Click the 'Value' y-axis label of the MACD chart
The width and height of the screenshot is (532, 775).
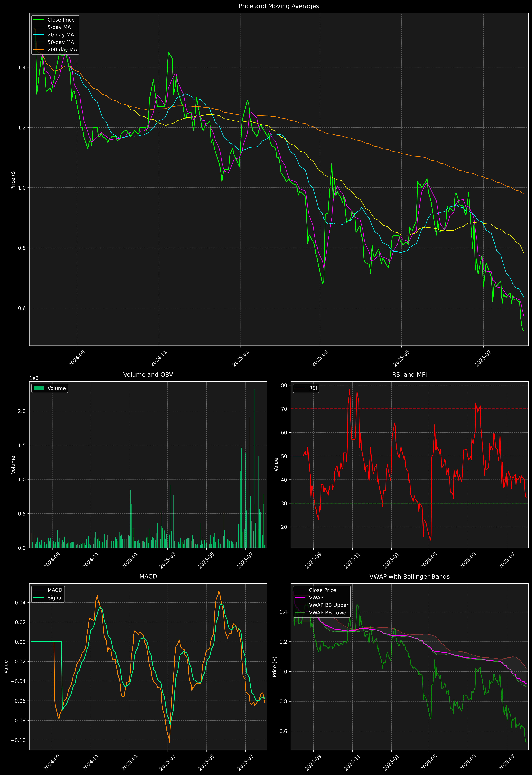click(x=6, y=667)
